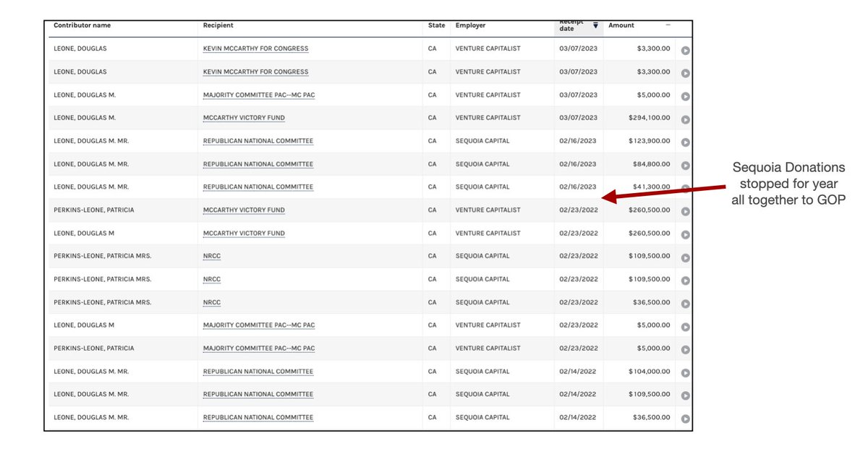The width and height of the screenshot is (868, 462).
Task: Expand details for the $294,100.00 contribution row
Action: [x=685, y=119]
